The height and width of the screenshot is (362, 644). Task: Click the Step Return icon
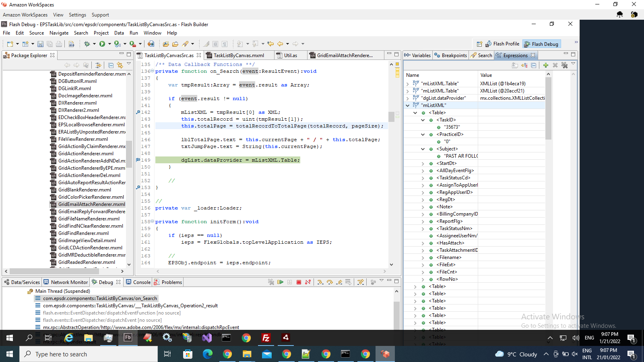(339, 282)
